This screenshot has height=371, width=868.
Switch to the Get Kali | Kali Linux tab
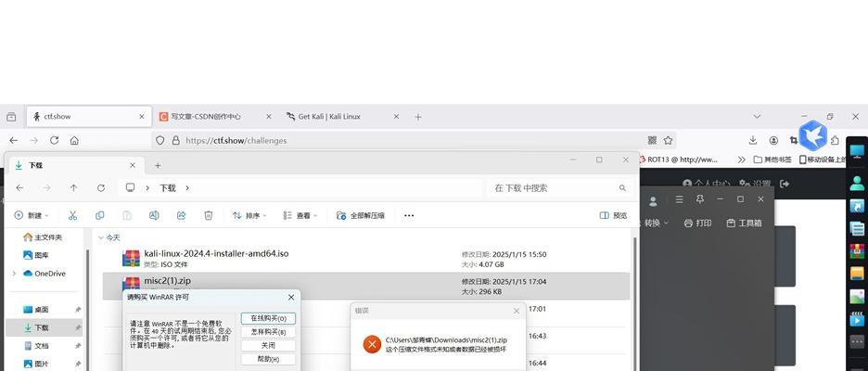(x=343, y=117)
